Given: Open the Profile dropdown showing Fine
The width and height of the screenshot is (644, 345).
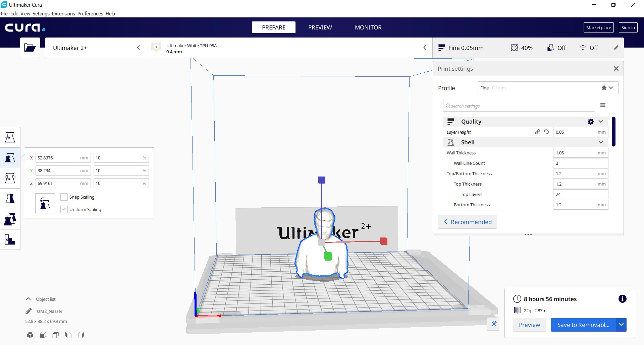Looking at the screenshot, I should (548, 88).
